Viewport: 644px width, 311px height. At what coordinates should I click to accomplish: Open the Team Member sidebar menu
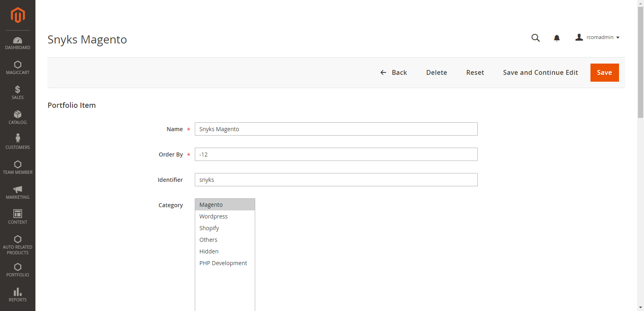tap(18, 168)
